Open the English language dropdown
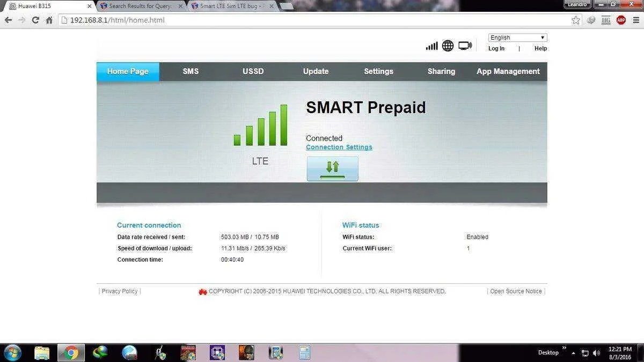 click(517, 38)
